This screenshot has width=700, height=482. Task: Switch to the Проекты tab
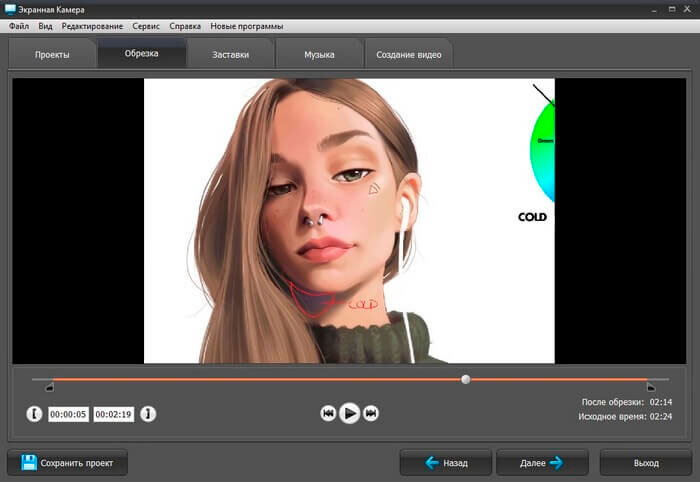(52, 54)
